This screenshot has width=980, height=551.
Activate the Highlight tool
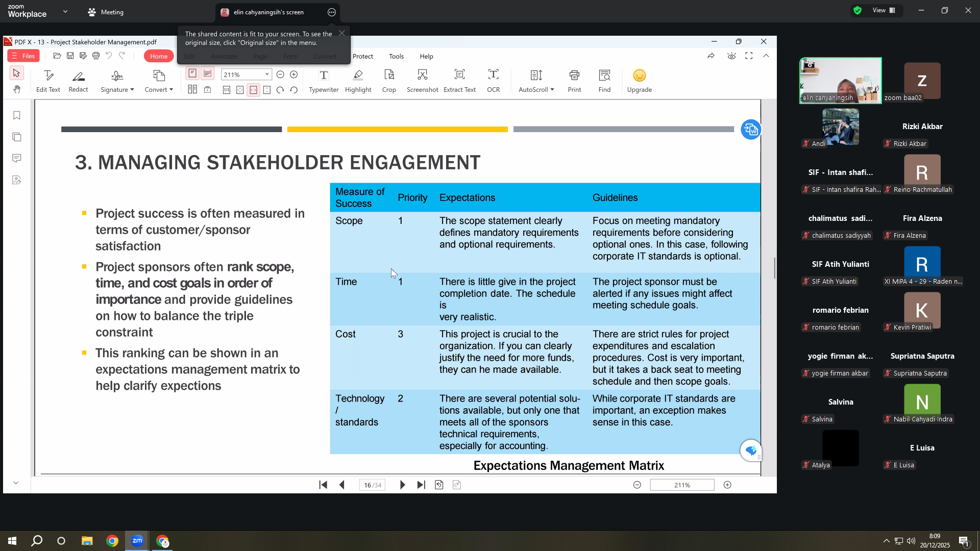coord(358,81)
